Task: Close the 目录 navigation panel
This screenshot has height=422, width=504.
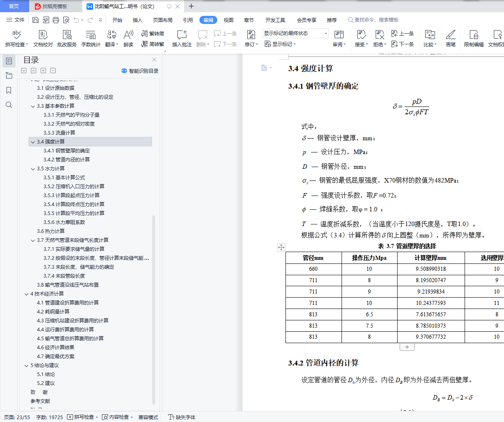Action: [x=154, y=60]
